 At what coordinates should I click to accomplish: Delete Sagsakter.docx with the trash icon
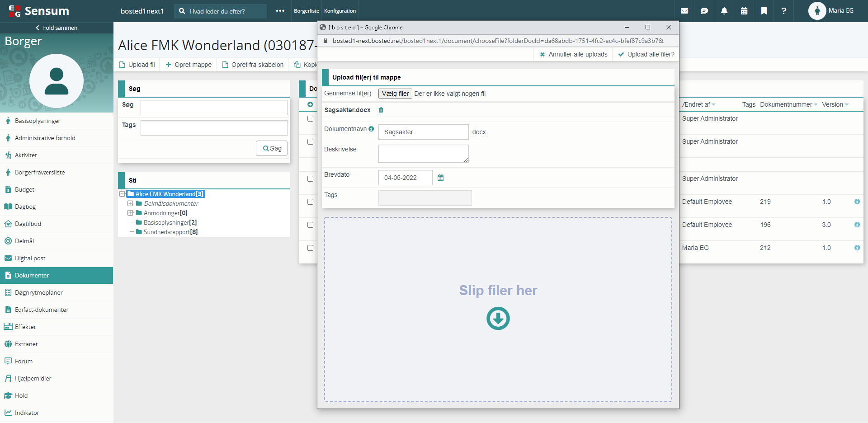tap(381, 110)
